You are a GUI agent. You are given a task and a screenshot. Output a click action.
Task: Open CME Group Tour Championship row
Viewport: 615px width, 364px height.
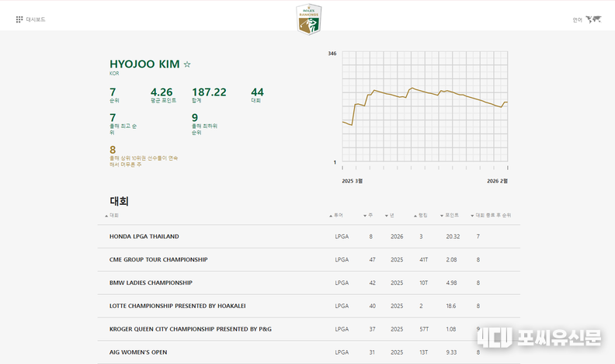[158, 260]
